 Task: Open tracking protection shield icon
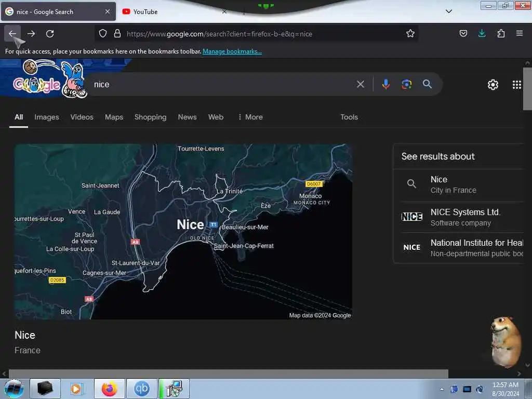click(103, 33)
